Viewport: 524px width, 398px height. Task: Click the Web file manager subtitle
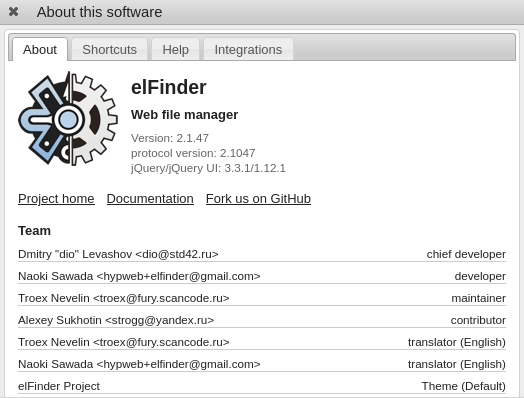pos(184,115)
